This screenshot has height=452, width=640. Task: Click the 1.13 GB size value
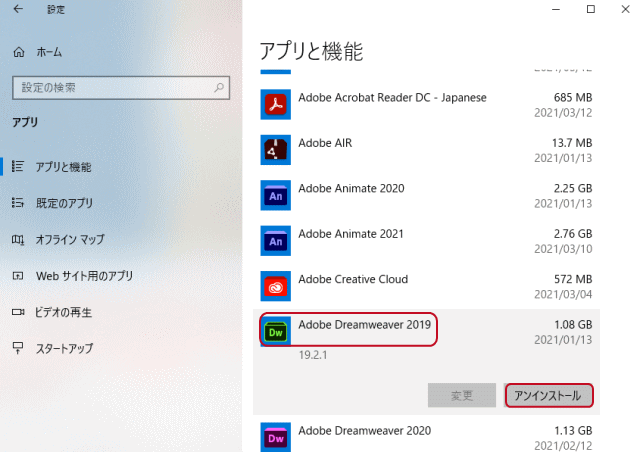point(573,430)
